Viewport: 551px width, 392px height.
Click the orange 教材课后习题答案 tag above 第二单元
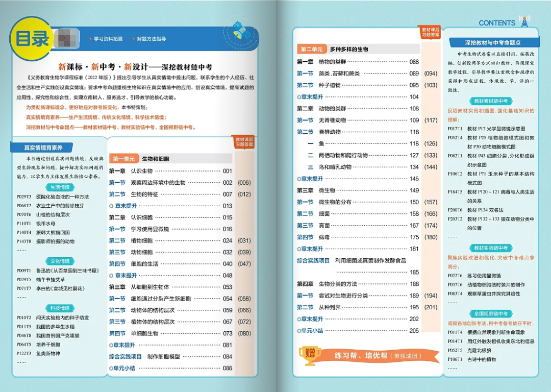click(431, 32)
